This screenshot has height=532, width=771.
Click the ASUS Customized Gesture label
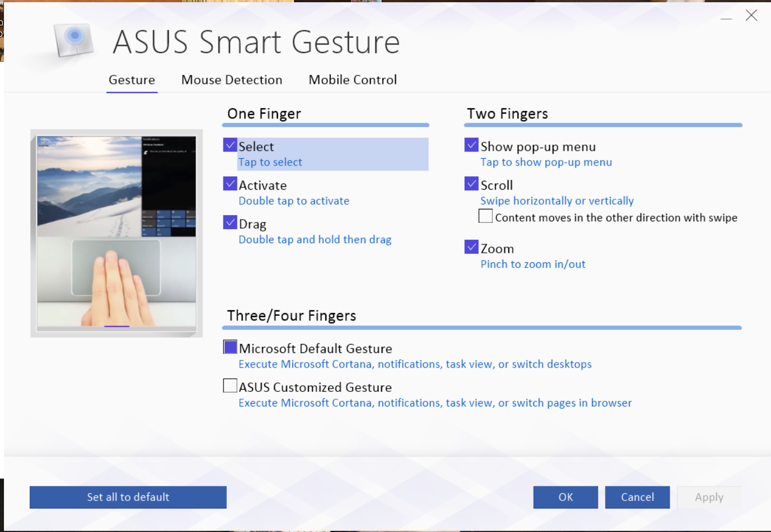tap(315, 387)
